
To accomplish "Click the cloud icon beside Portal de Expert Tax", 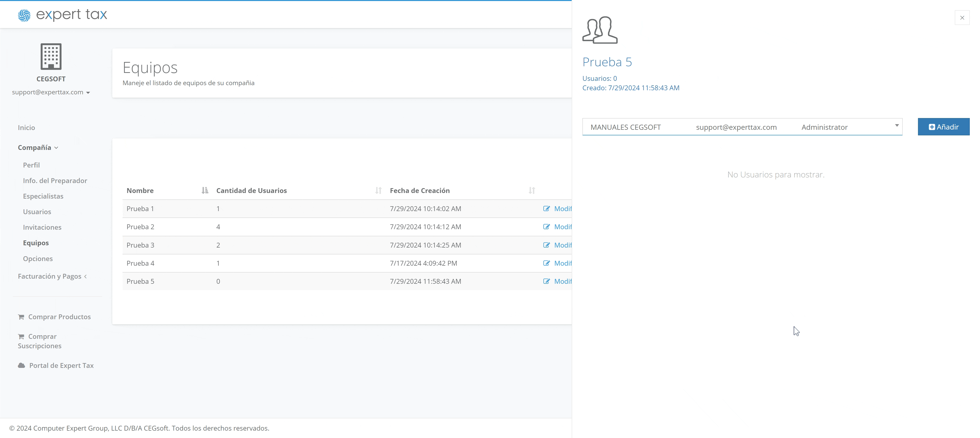I will 22,365.
